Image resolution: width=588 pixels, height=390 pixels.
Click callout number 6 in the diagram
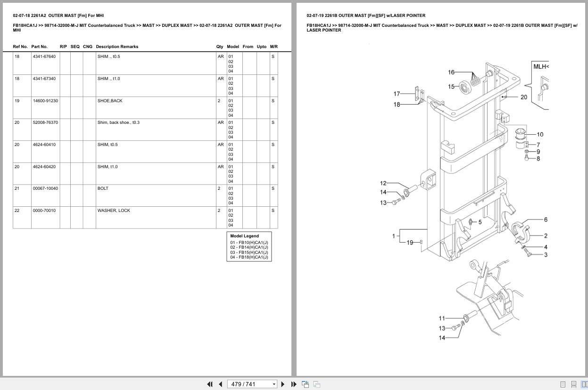point(546,219)
